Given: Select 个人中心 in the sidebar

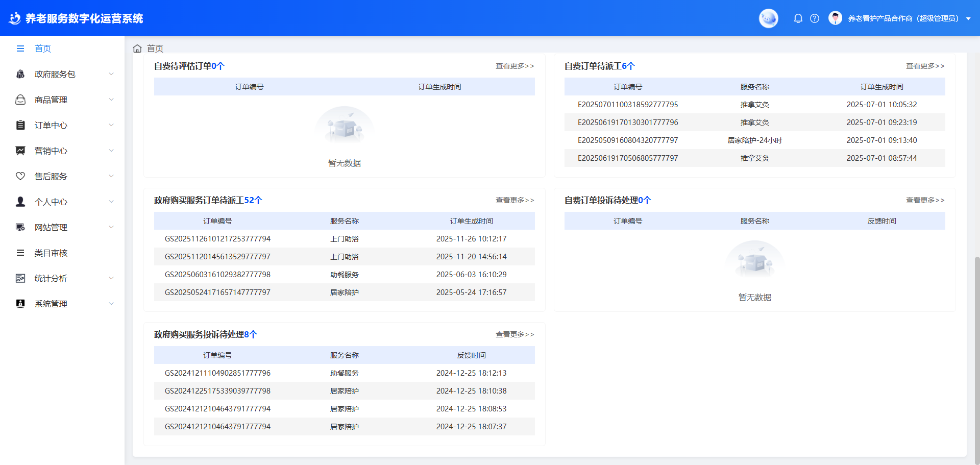Looking at the screenshot, I should pyautogui.click(x=51, y=202).
